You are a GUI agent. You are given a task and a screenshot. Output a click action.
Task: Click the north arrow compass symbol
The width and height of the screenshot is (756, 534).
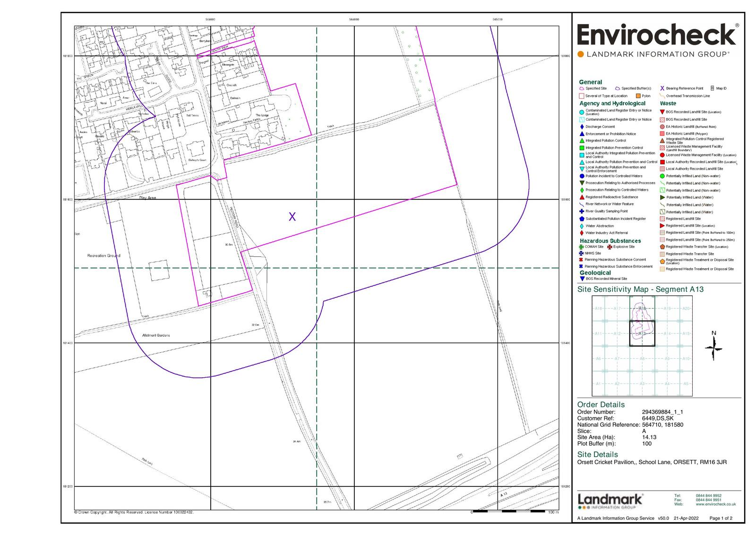coord(714,347)
